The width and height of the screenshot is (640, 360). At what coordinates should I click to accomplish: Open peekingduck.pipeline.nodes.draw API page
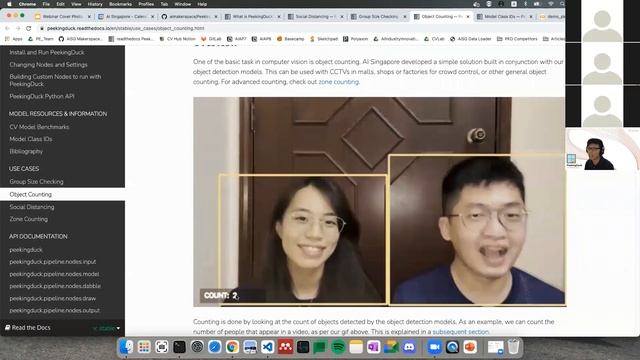tap(52, 298)
